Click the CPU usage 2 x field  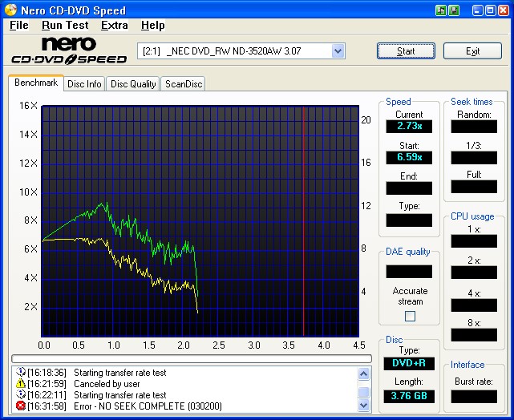pyautogui.click(x=474, y=273)
